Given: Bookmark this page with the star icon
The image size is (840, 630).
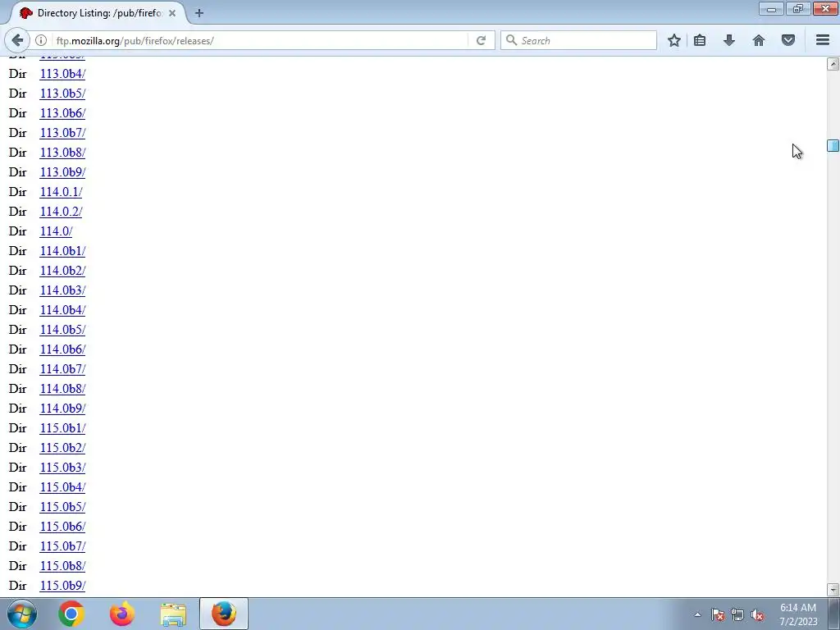Looking at the screenshot, I should [x=674, y=40].
